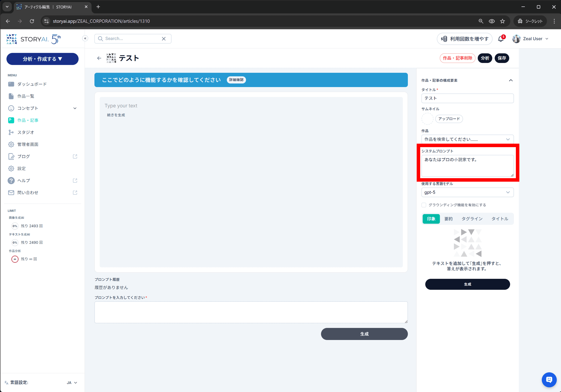
Task: Select the 印象 tab
Action: coord(431,219)
